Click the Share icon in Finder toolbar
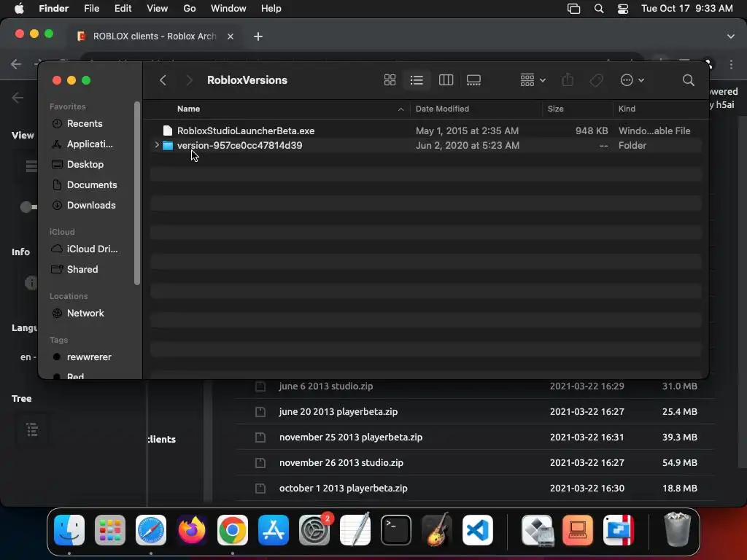The image size is (747, 560). click(568, 80)
